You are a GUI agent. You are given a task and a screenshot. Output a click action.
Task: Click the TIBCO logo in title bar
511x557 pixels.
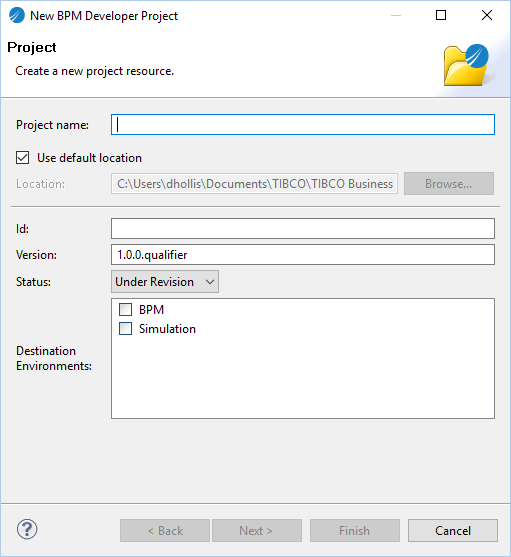(x=17, y=15)
